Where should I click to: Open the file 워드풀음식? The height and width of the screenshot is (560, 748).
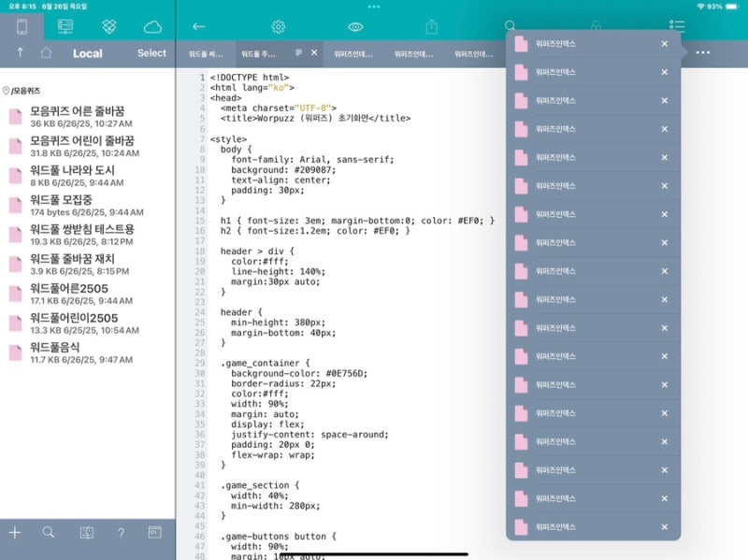88,353
